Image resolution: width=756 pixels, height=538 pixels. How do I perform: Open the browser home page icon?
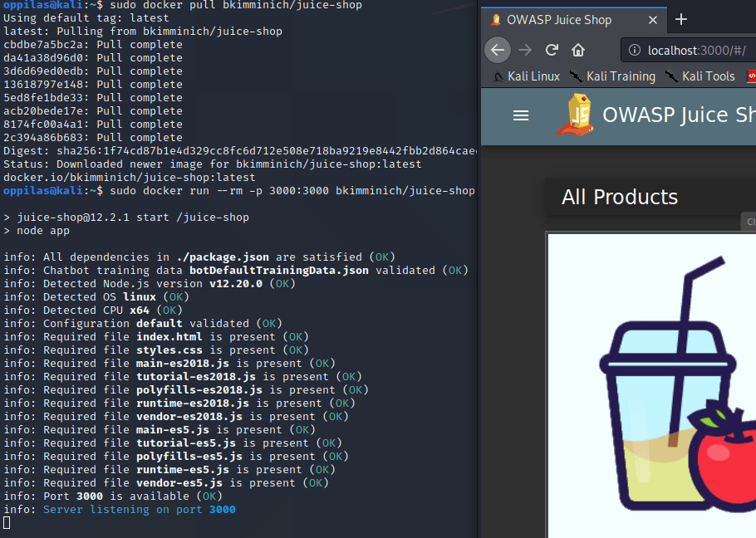(x=579, y=50)
